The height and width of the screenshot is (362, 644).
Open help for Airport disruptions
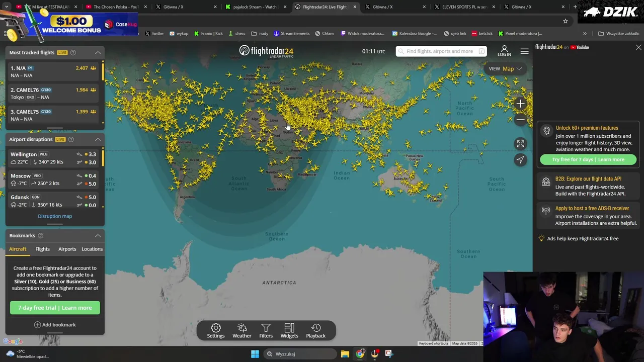tap(71, 139)
